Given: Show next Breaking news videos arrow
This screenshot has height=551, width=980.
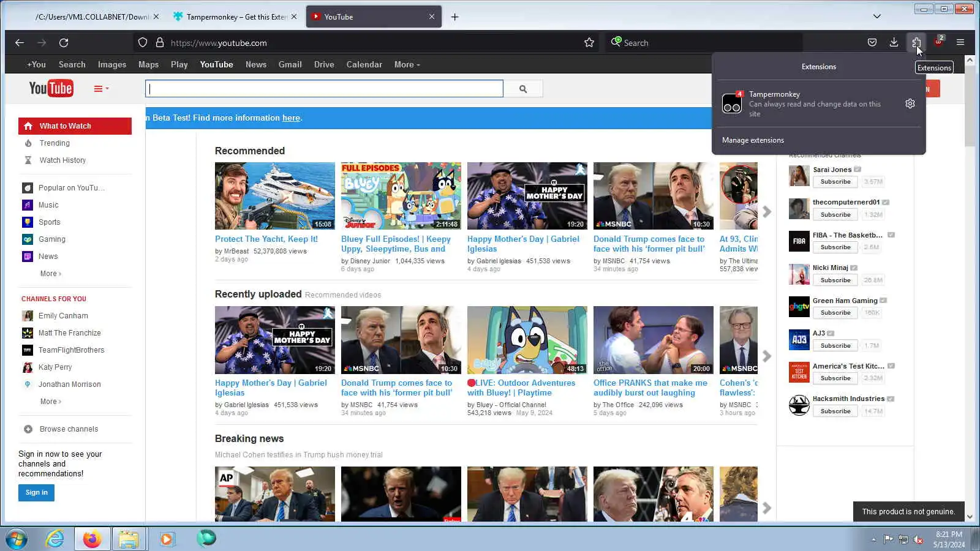Looking at the screenshot, I should pos(767,508).
